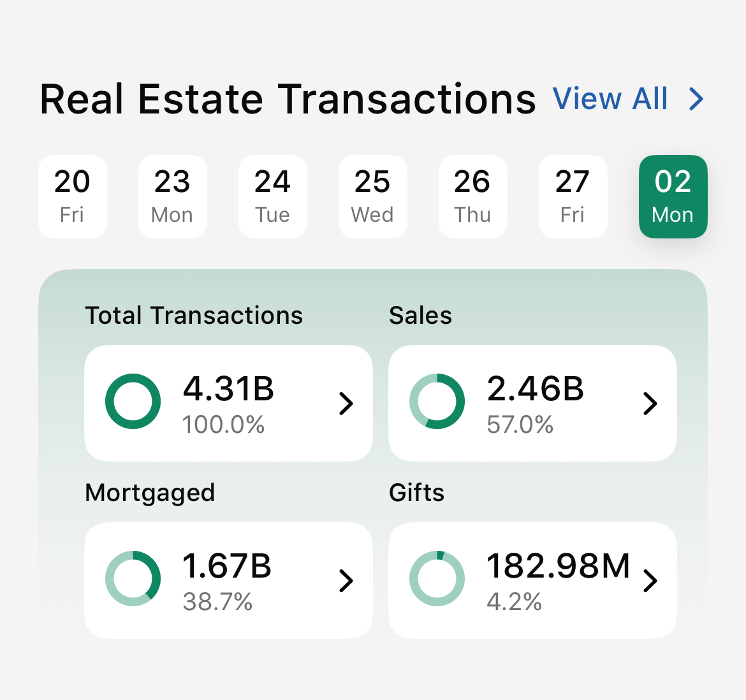
Task: Select the date card 24 Tue
Action: pos(272,196)
